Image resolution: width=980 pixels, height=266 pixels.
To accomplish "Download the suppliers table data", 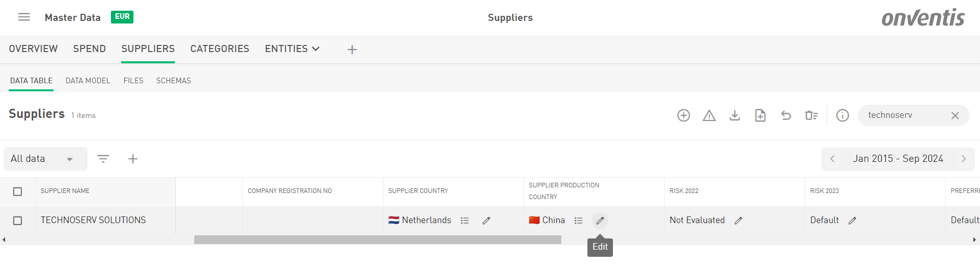I will pos(735,115).
